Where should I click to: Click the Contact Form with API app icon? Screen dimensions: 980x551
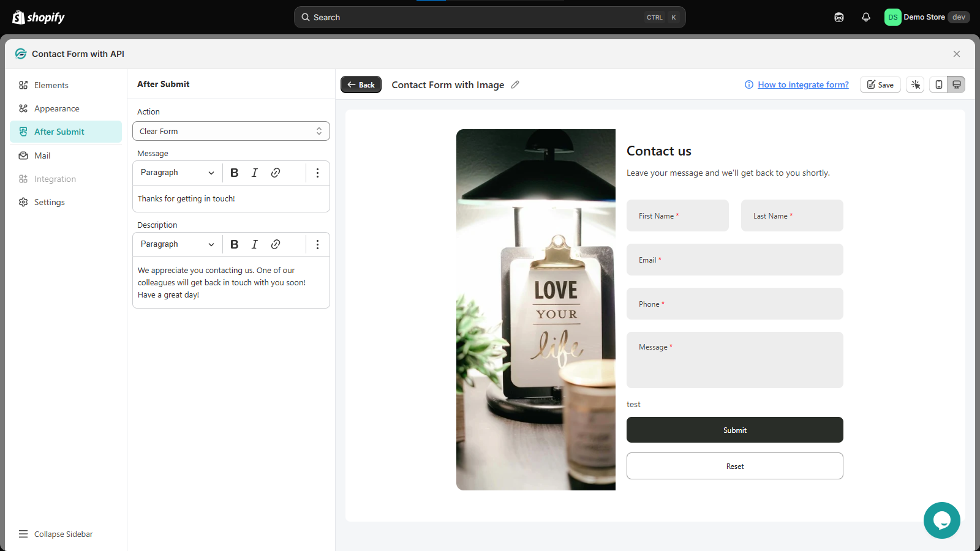[21, 54]
